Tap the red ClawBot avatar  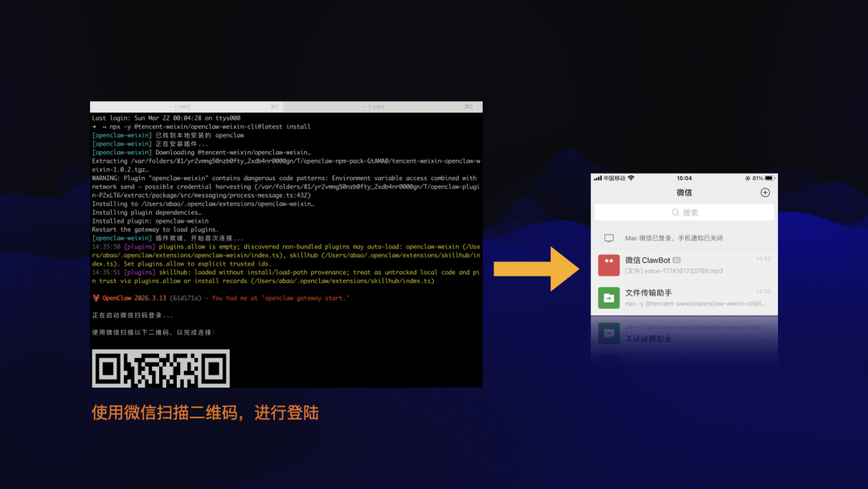(x=608, y=265)
